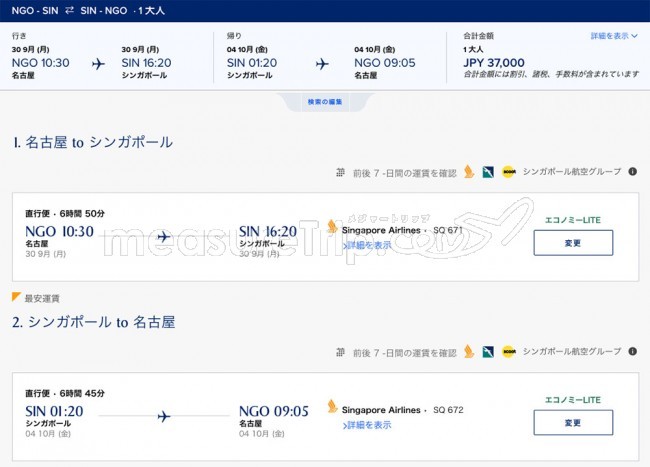650x467 pixels.
Task: Click the calendar icon in the Singapore to Nagoya section
Action: 340,351
